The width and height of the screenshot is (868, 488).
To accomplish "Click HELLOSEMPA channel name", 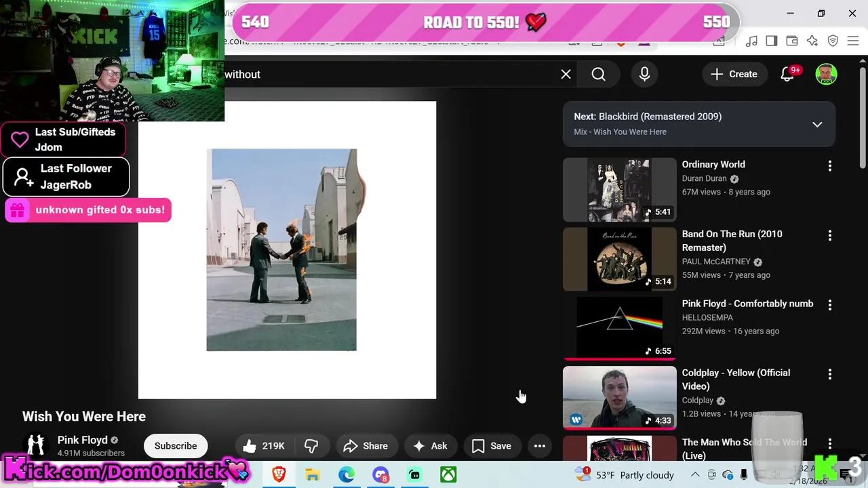I will coord(707,317).
